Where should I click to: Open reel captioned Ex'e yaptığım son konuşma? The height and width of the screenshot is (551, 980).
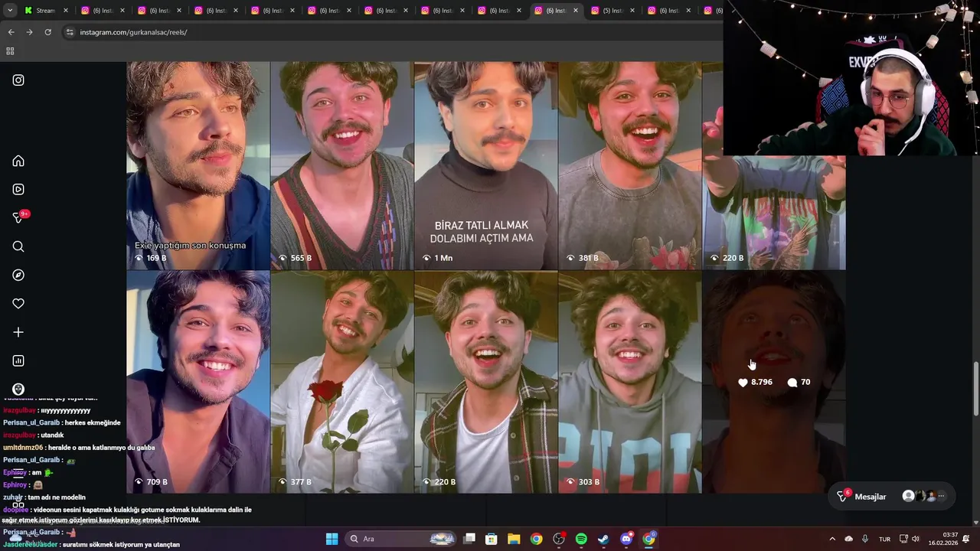tap(198, 165)
